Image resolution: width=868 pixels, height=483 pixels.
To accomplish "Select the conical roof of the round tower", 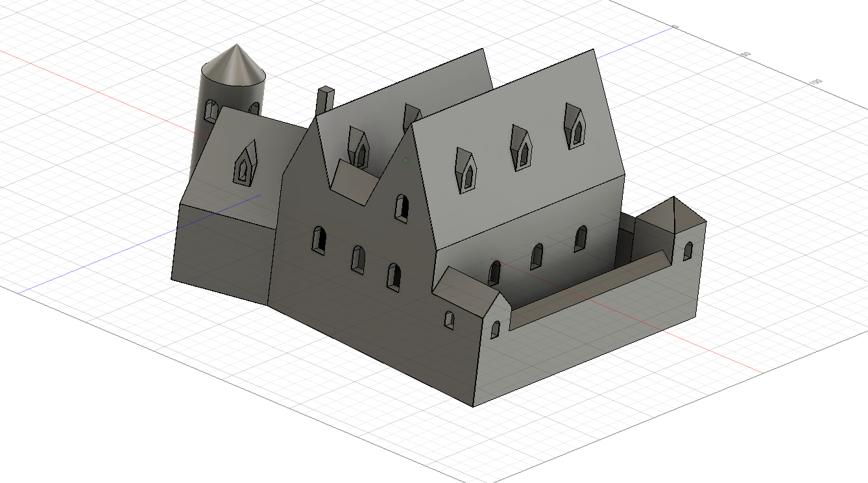I will (x=235, y=68).
